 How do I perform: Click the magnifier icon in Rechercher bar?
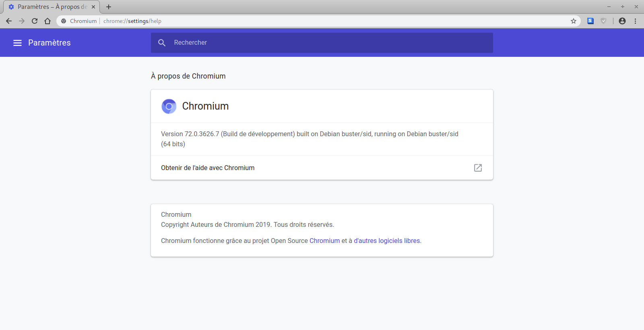pyautogui.click(x=162, y=43)
